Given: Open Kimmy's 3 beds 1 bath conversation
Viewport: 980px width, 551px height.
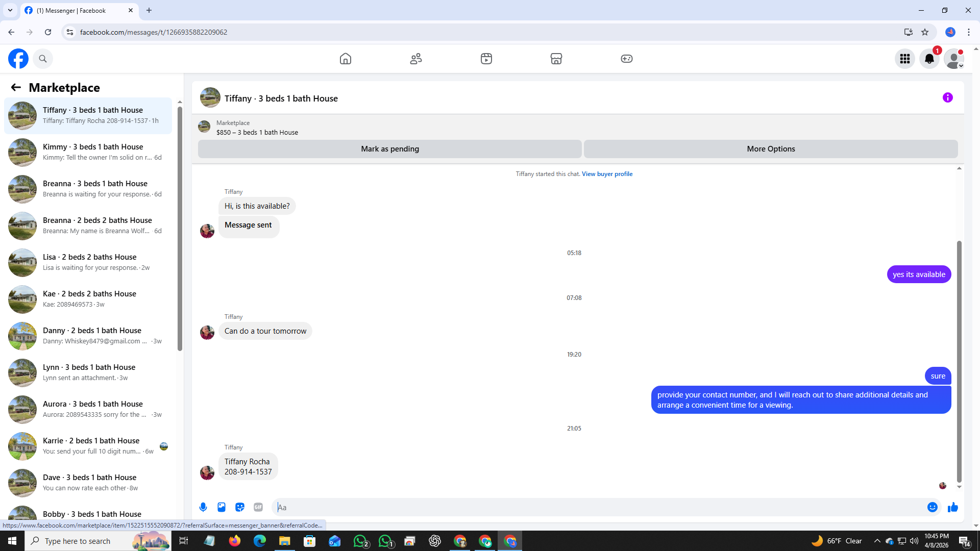Looking at the screenshot, I should (x=92, y=152).
